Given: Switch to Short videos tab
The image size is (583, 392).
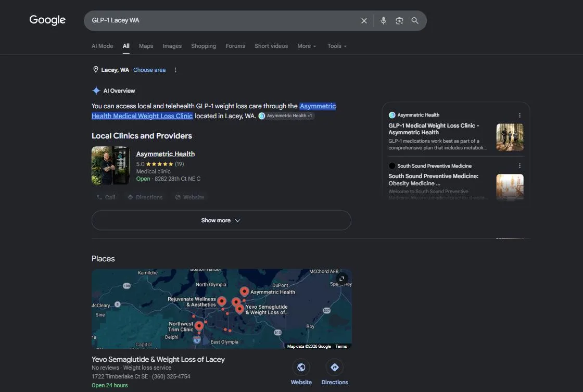Looking at the screenshot, I should coord(271,46).
